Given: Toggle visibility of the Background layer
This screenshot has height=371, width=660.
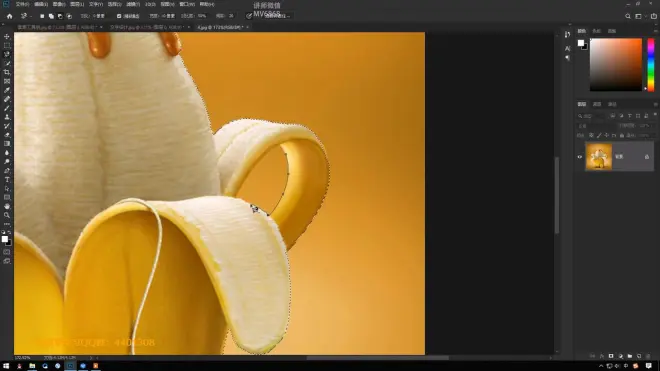Looking at the screenshot, I should point(580,157).
